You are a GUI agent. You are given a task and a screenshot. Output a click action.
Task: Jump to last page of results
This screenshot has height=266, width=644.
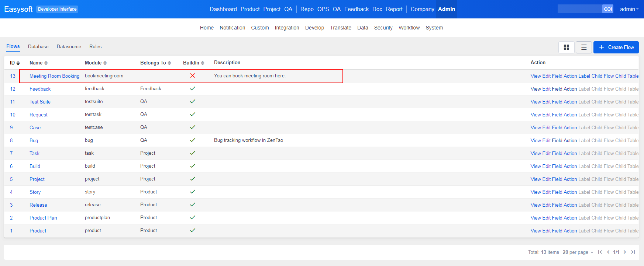633,252
